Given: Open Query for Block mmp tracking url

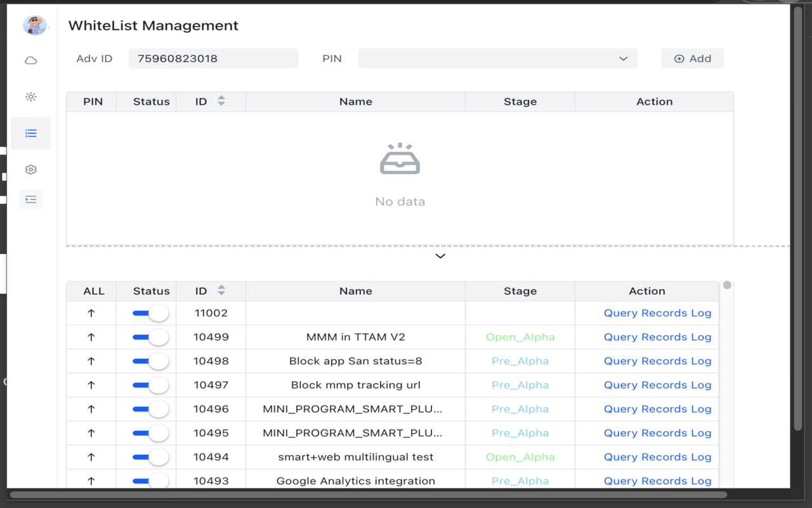Looking at the screenshot, I should point(620,385).
